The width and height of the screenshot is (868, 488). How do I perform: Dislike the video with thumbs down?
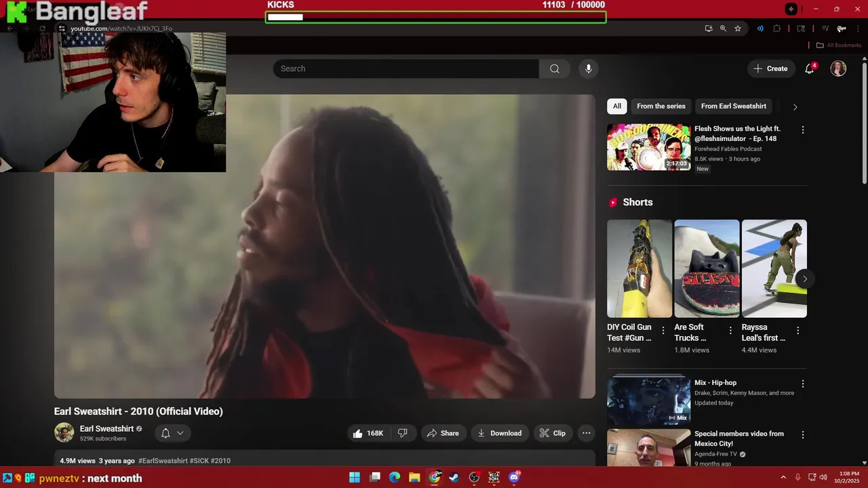pos(403,433)
